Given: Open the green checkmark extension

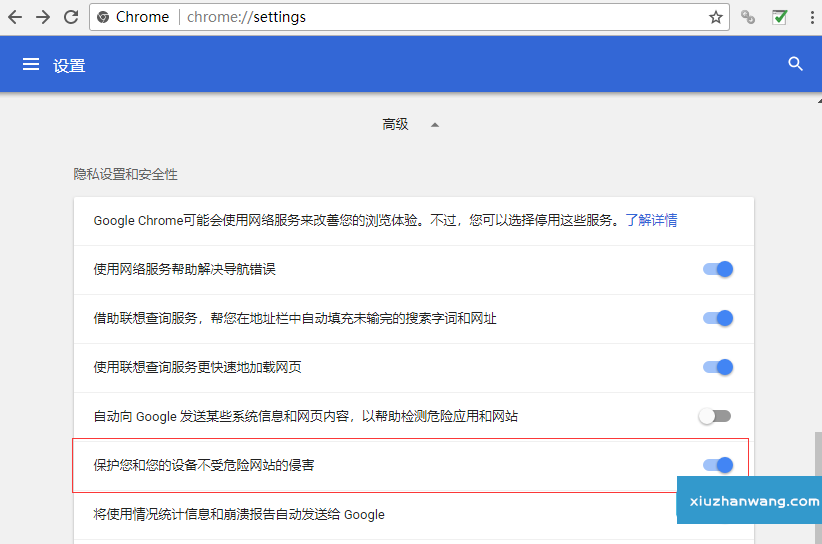Looking at the screenshot, I should click(x=779, y=17).
